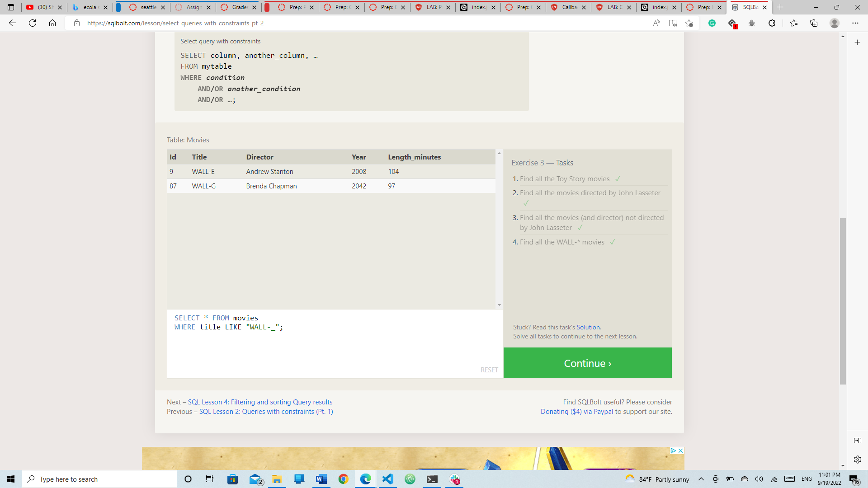This screenshot has height=488, width=868.
Task: Enter Immersive Reader mode
Action: [673, 23]
